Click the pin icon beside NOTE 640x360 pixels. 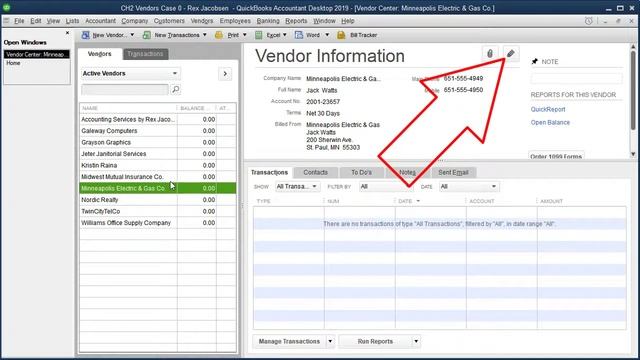pyautogui.click(x=535, y=62)
